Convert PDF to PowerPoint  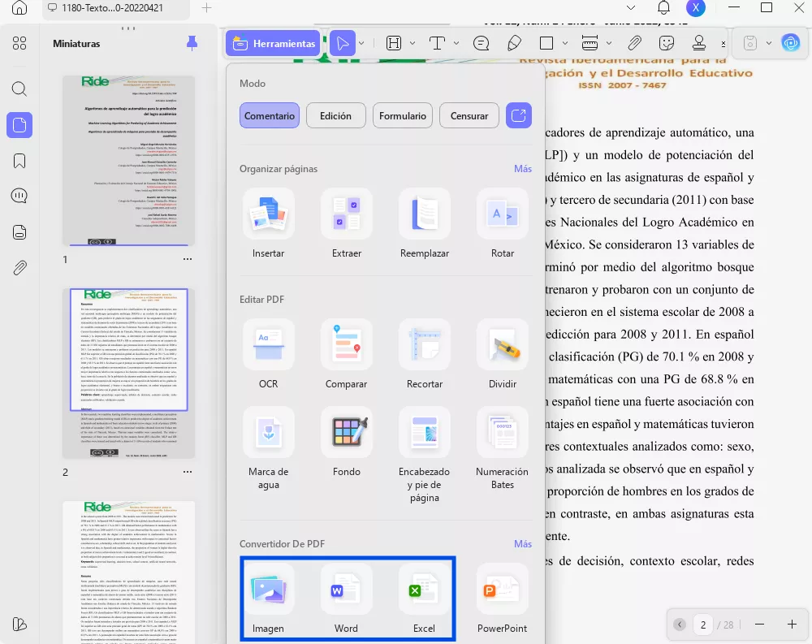[503, 599]
